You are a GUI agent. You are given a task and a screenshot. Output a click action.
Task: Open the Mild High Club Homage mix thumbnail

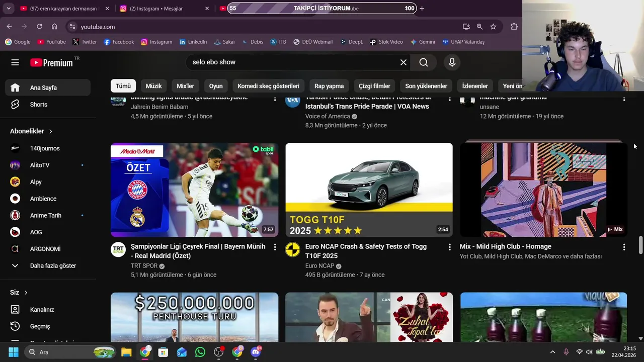543,190
